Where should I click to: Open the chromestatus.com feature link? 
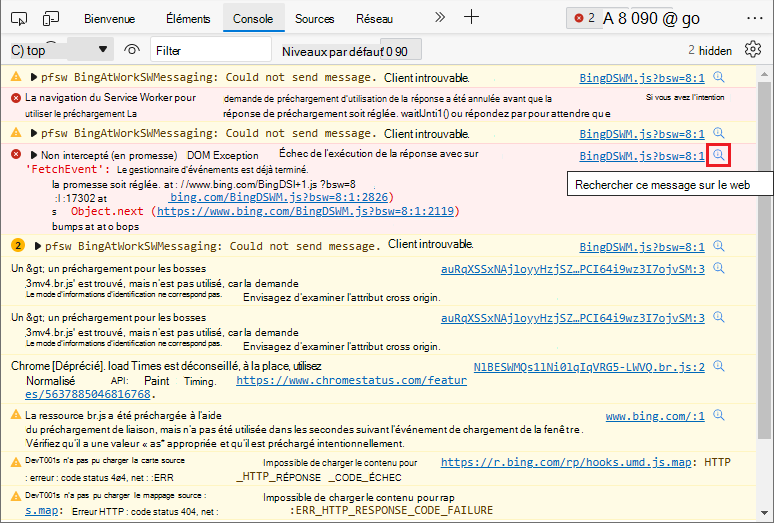pos(351,380)
